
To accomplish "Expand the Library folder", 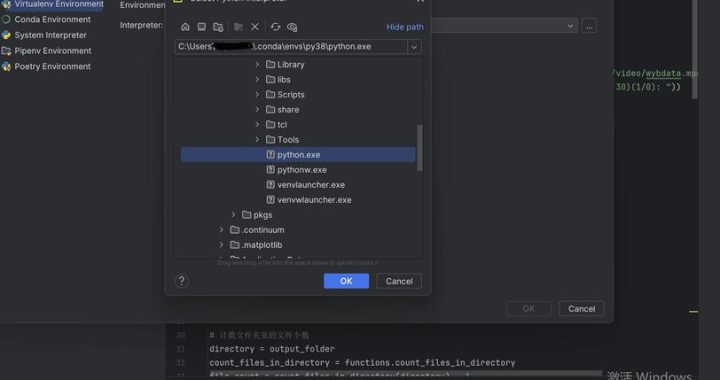I will [x=257, y=65].
